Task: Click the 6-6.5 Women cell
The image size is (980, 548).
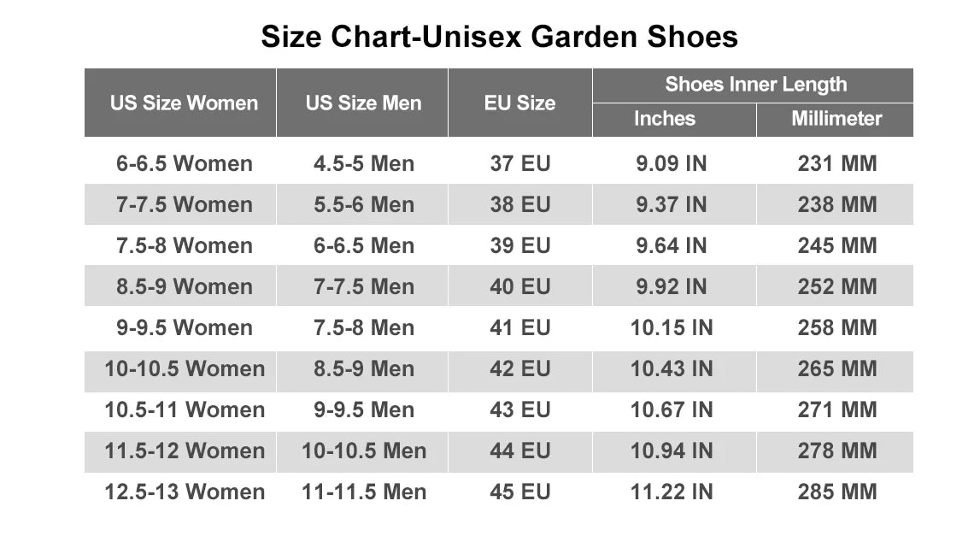Action: [185, 163]
